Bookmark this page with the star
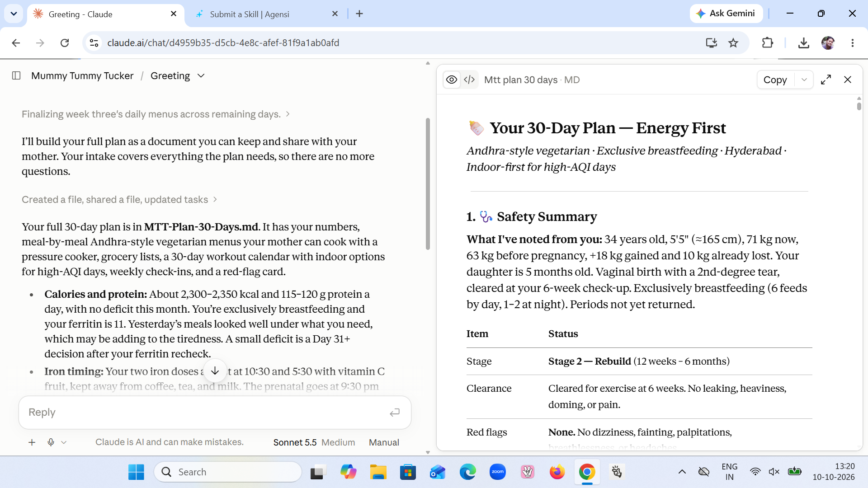 point(733,43)
